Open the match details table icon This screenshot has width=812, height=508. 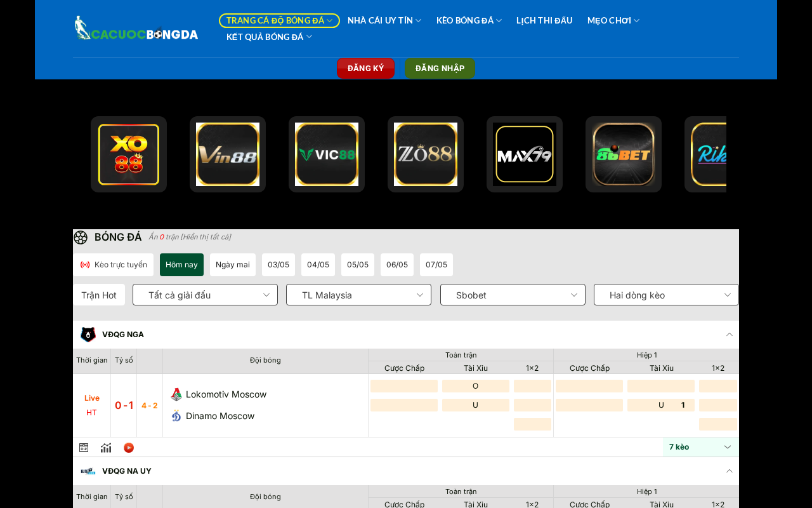pos(84,448)
